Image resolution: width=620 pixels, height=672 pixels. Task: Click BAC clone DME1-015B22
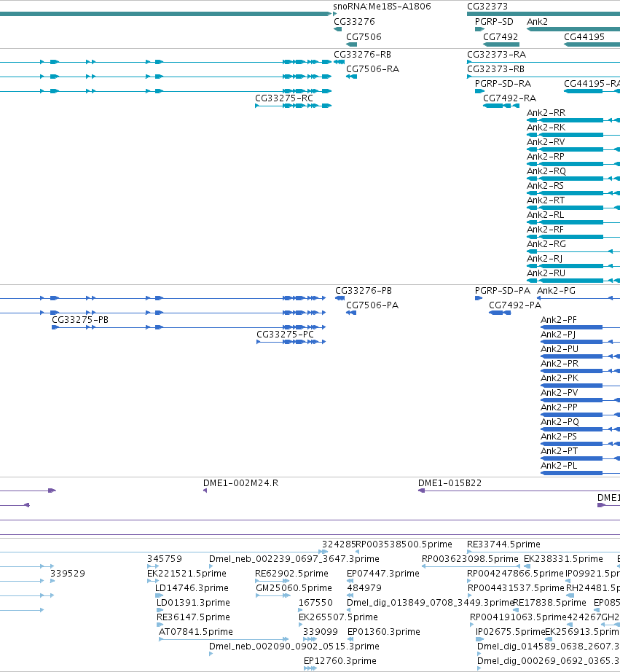tap(450, 483)
